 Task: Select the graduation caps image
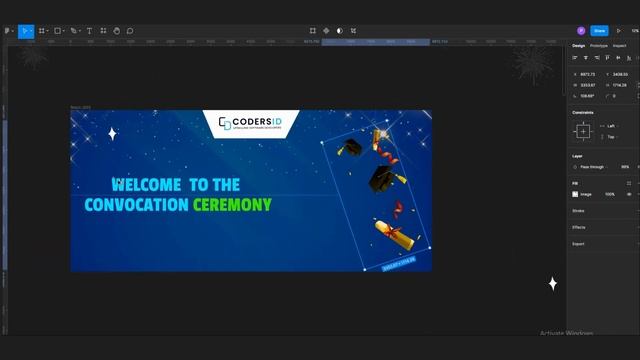coord(376,195)
